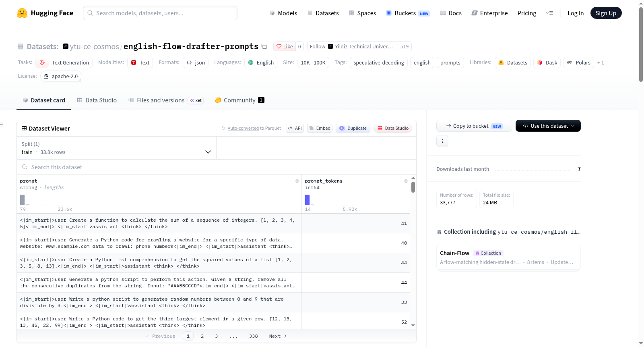Sort the prompt column
Screen dimensions: 644x347
[297, 181]
